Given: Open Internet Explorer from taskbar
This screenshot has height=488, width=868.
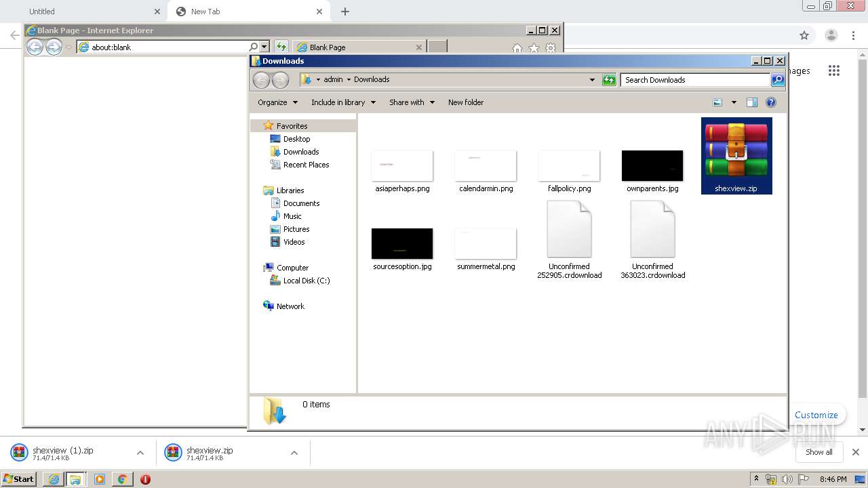Looking at the screenshot, I should coord(54,479).
